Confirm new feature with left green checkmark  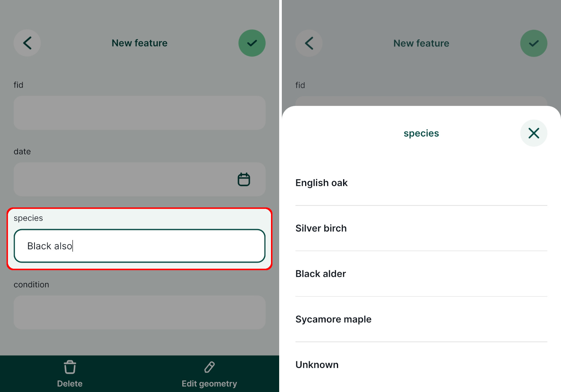tap(252, 43)
